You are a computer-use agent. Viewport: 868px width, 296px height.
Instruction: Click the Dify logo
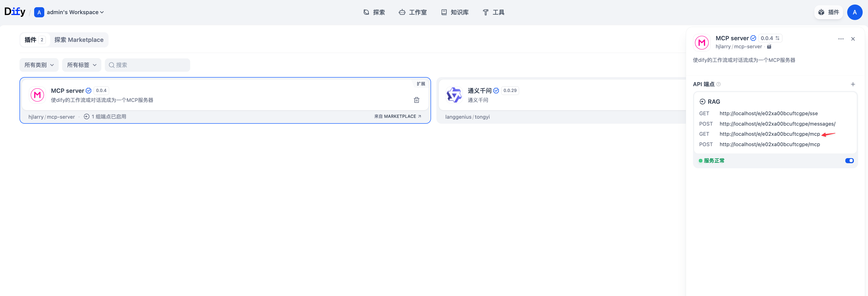point(15,12)
